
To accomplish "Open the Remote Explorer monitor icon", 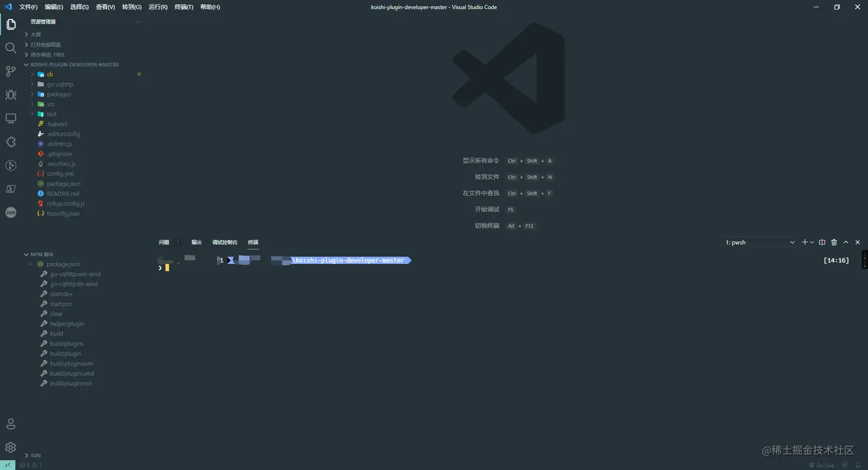I will click(11, 118).
